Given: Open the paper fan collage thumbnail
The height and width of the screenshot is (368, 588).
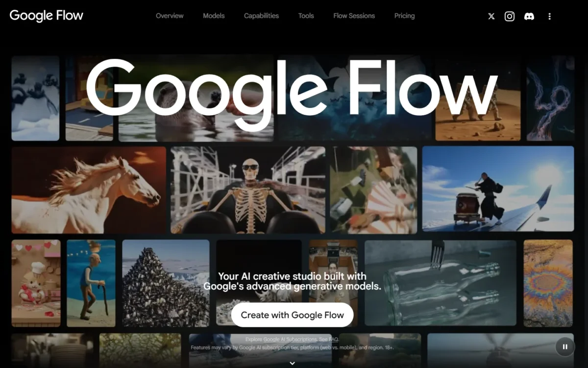Looking at the screenshot, I should click(373, 190).
